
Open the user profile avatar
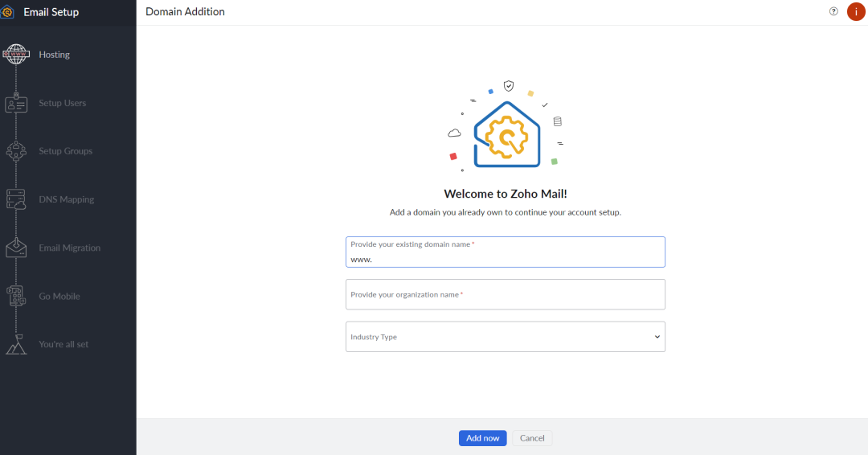click(x=856, y=11)
